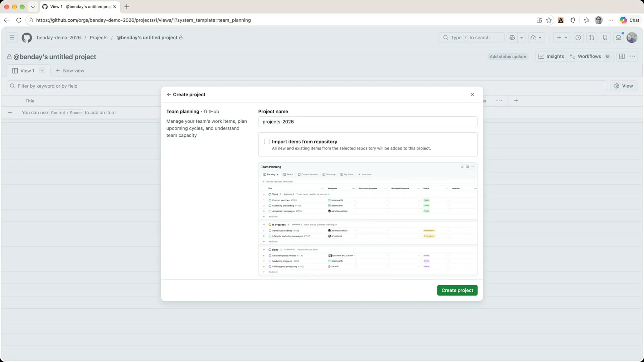Screen dimensions: 644x362
Task: Navigate back in the browser
Action: point(6,20)
